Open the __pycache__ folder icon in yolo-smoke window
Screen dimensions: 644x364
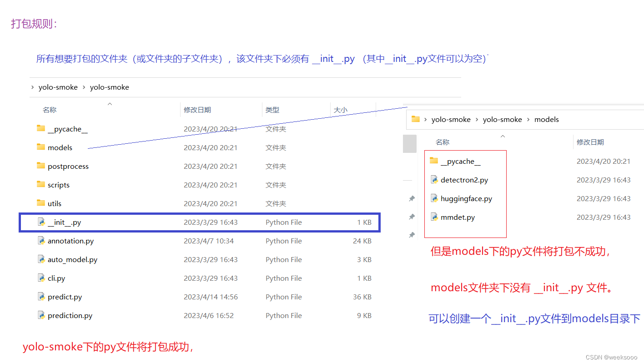[x=41, y=128]
